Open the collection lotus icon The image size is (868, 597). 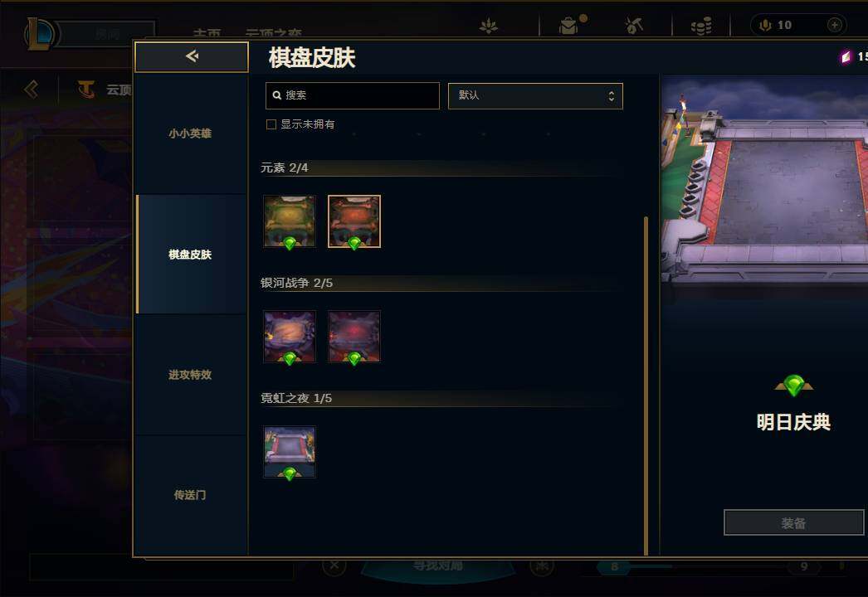point(488,26)
